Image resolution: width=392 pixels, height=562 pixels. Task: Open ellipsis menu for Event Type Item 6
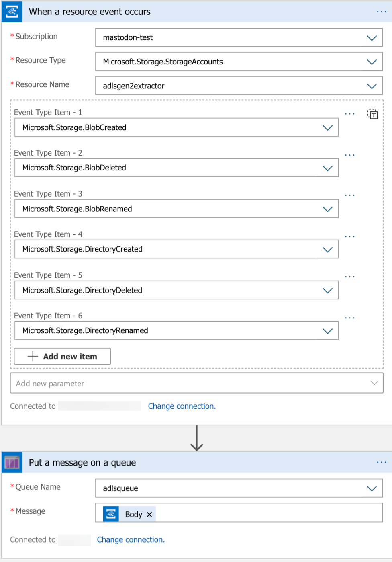click(x=349, y=318)
